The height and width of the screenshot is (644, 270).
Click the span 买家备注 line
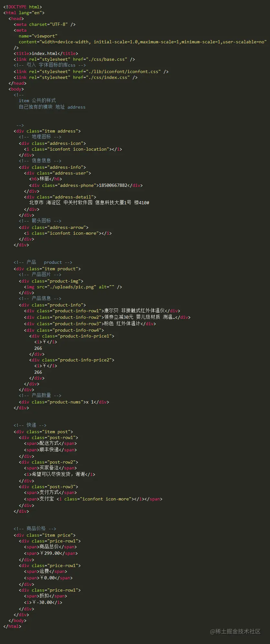[50, 468]
